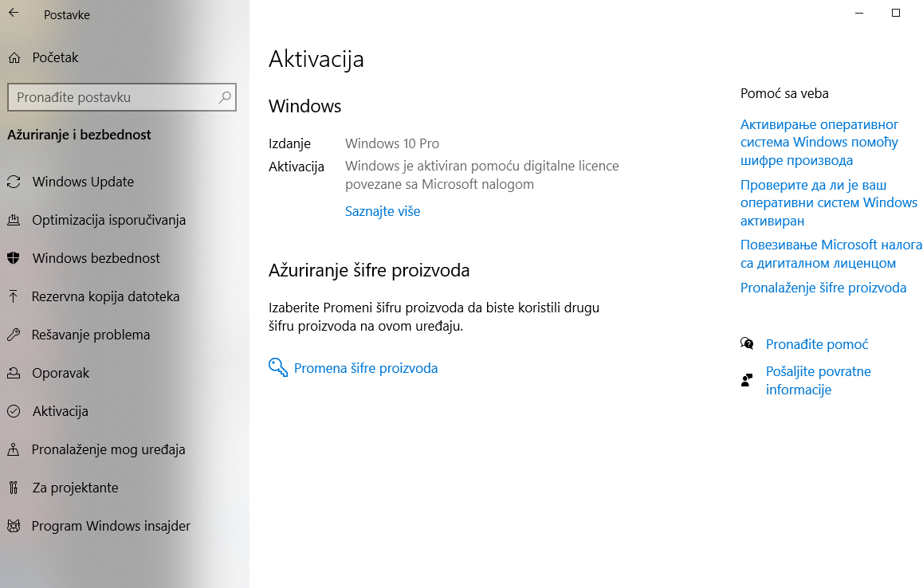Viewport: 923px width, 588px height.
Task: Click the Pronalaženje mog uređaja person icon
Action: 14,449
